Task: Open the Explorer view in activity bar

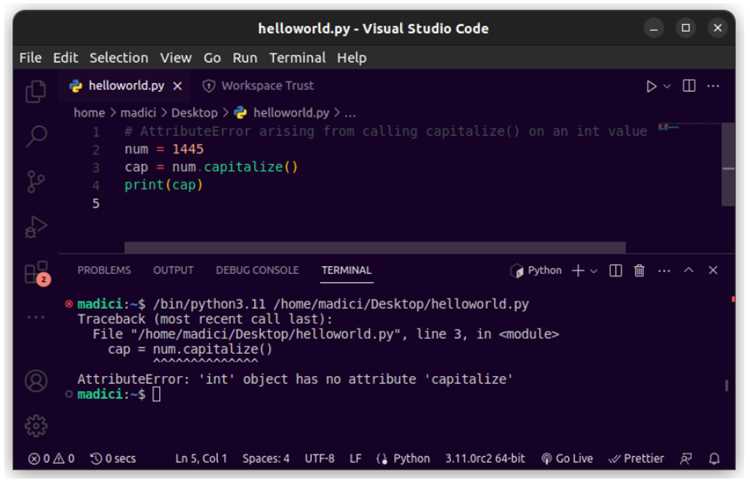Action: [x=36, y=91]
